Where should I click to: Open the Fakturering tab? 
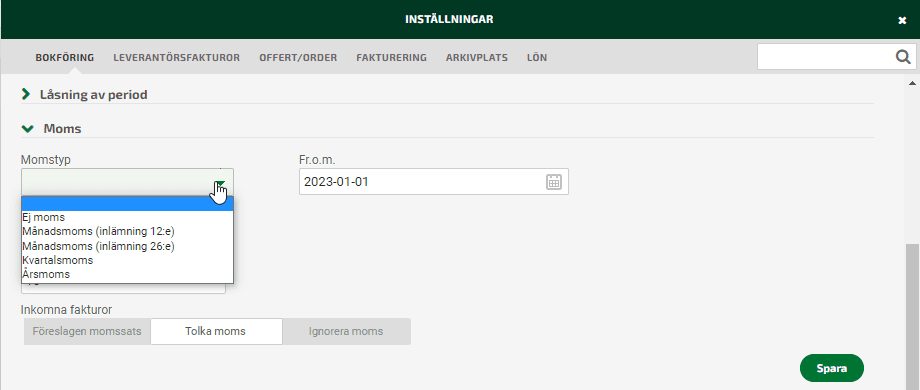[391, 57]
